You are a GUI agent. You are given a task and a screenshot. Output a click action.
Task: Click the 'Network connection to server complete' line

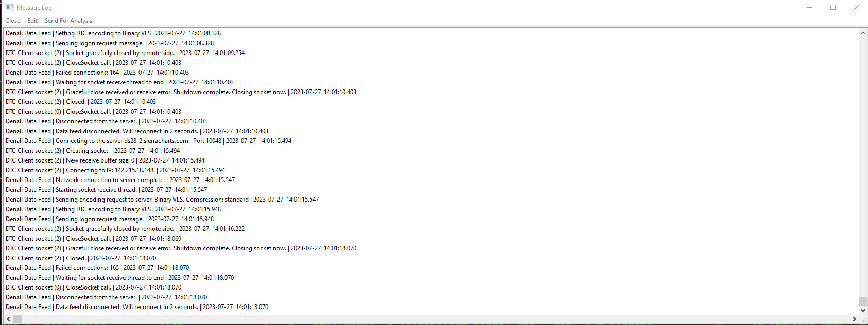coord(120,180)
